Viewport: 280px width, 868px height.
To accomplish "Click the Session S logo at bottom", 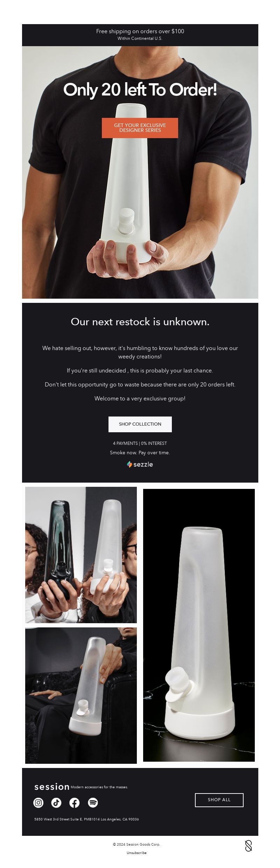I will click(248, 846).
